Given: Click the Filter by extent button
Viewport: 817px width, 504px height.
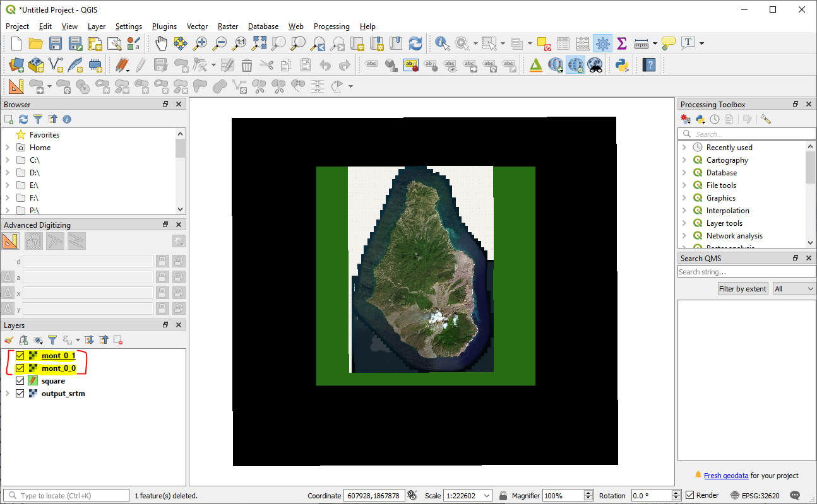Looking at the screenshot, I should (x=742, y=289).
